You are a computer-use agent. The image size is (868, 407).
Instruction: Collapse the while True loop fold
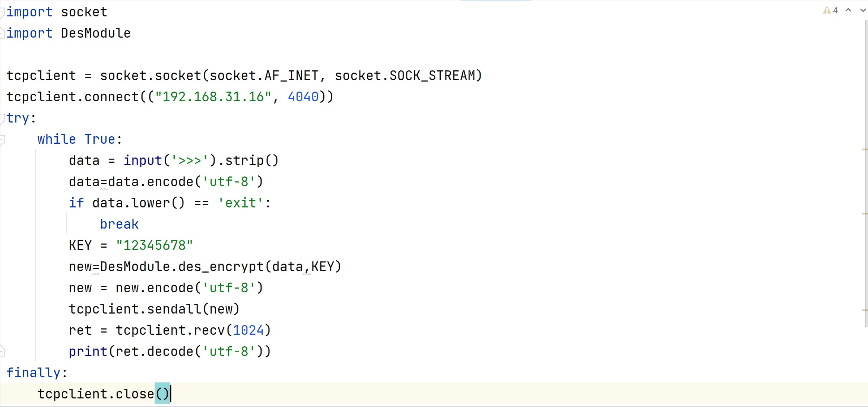pyautogui.click(x=2, y=140)
